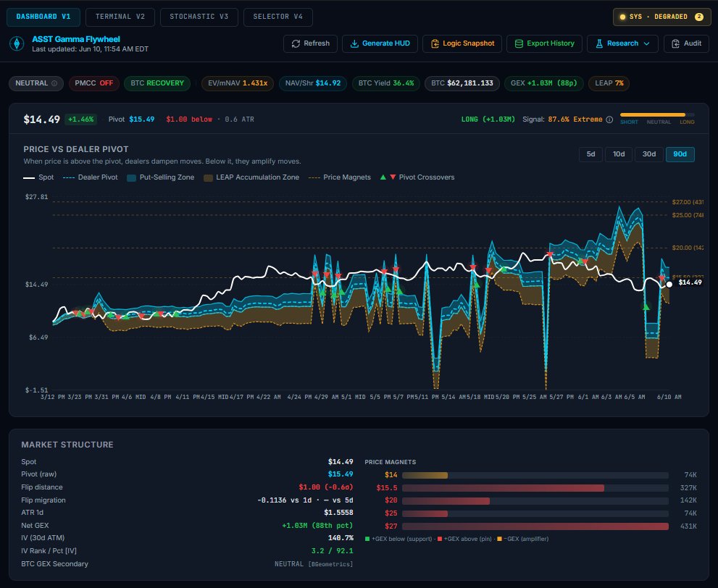Click the $20.00 price magnet chart label
The height and width of the screenshot is (588, 718).
(688, 248)
